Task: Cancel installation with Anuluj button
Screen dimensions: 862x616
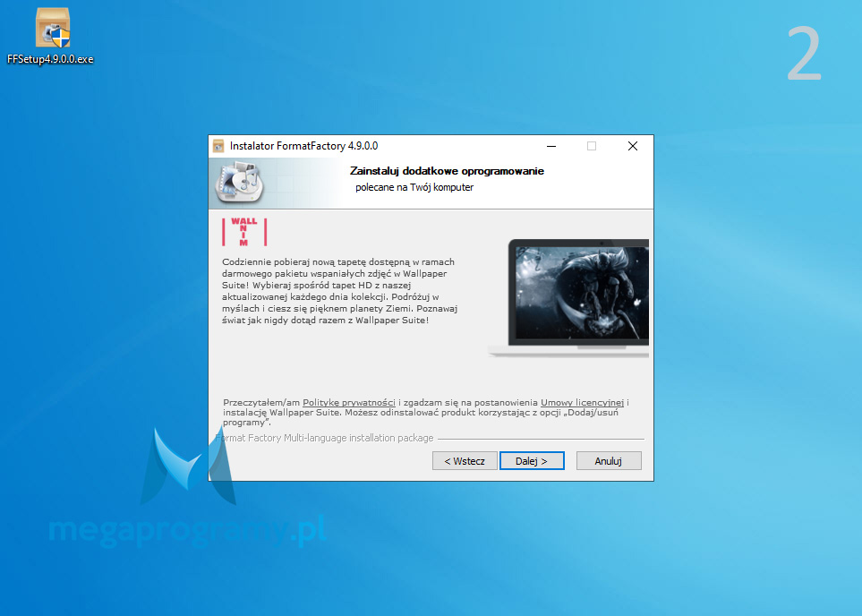Action: [609, 461]
